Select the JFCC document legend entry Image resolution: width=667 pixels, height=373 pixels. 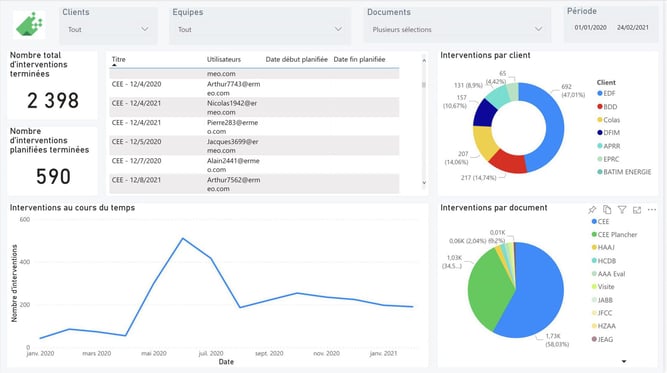(x=602, y=313)
